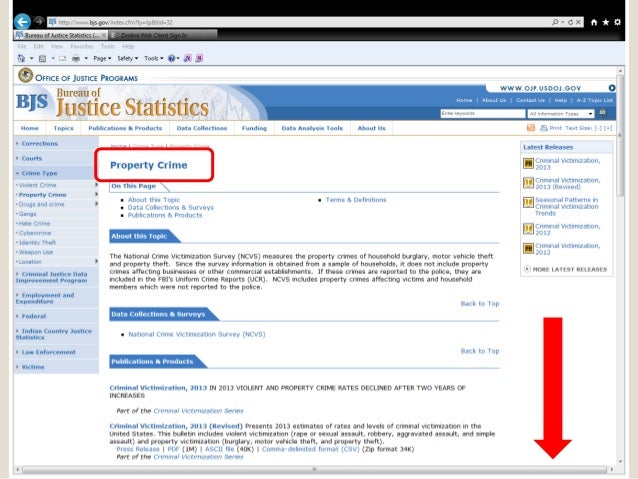Click the BJS logo in the banner
The height and width of the screenshot is (479, 638).
tap(32, 102)
